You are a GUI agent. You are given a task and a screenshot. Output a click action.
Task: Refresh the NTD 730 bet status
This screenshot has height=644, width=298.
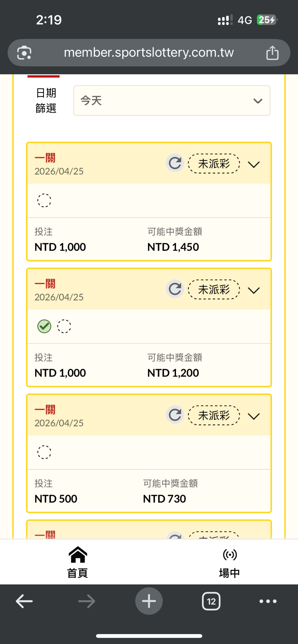pyautogui.click(x=175, y=415)
